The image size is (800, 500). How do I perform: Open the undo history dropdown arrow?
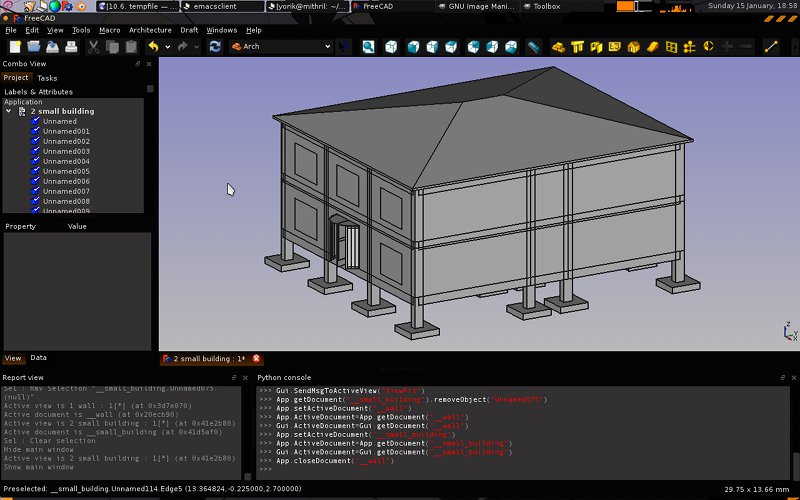click(166, 46)
